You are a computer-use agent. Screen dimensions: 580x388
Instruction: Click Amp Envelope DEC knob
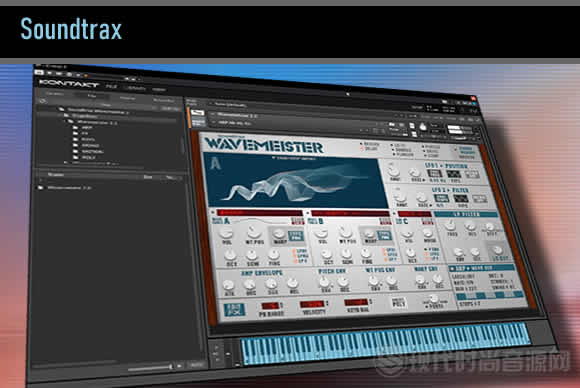point(250,284)
